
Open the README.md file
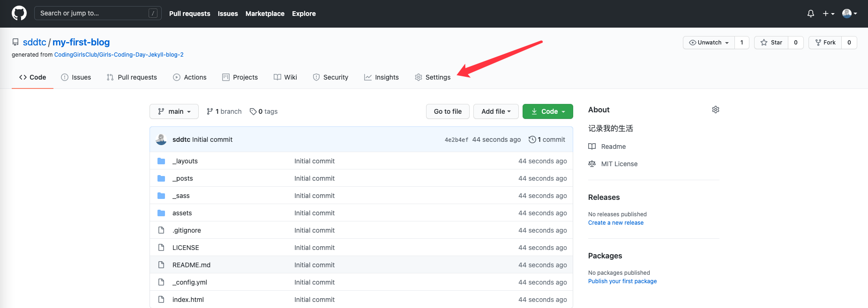(191, 265)
